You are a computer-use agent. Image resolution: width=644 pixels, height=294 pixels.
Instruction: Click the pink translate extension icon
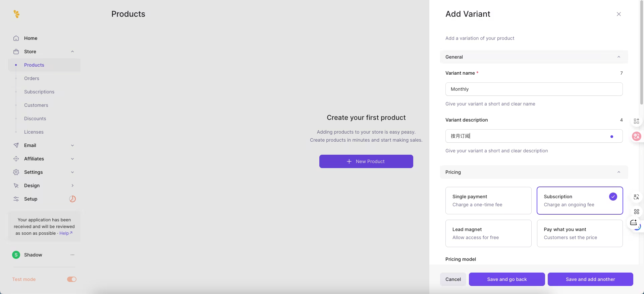coord(636,136)
